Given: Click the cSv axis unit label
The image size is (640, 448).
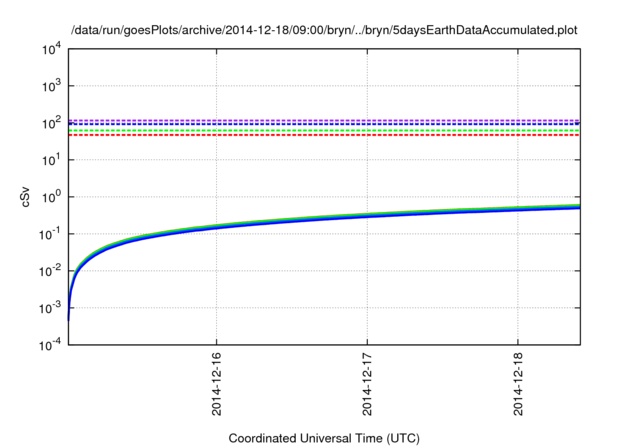Looking at the screenshot, I should click(25, 197).
